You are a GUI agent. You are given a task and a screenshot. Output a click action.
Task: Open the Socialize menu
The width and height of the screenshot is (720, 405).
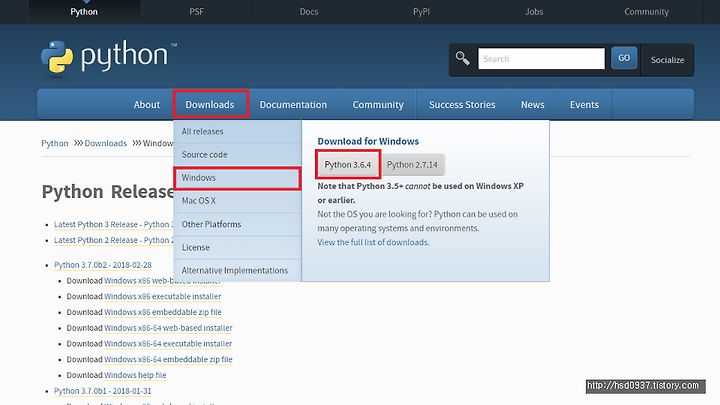coord(667,60)
